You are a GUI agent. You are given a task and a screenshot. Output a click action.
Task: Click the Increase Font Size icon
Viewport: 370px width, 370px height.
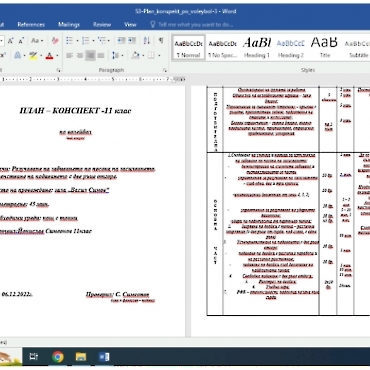11,41
